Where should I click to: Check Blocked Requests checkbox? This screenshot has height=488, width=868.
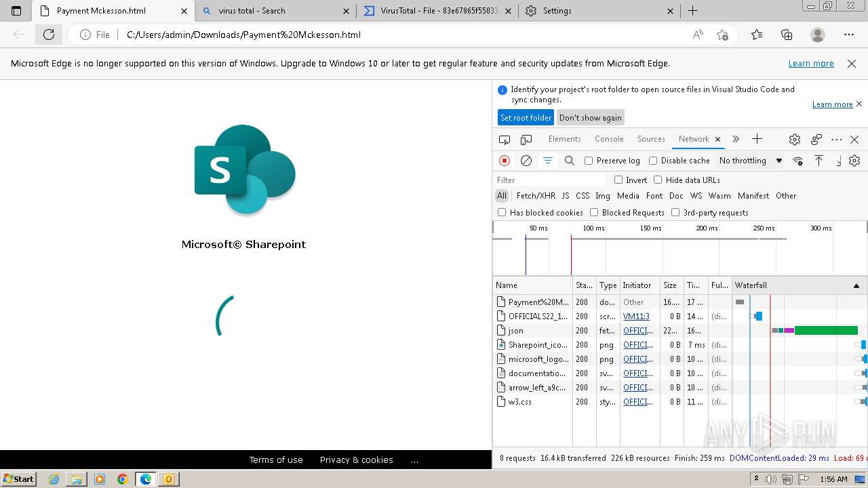594,212
